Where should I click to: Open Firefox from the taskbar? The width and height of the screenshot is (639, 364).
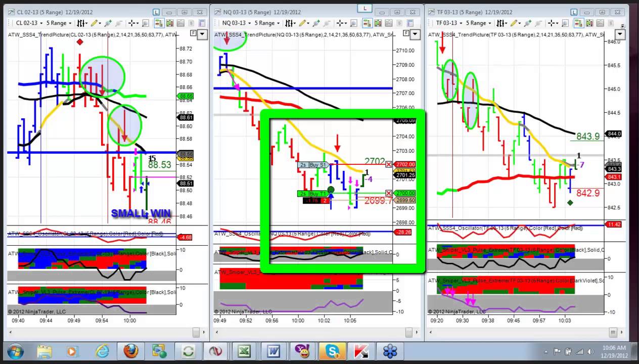pos(130,351)
